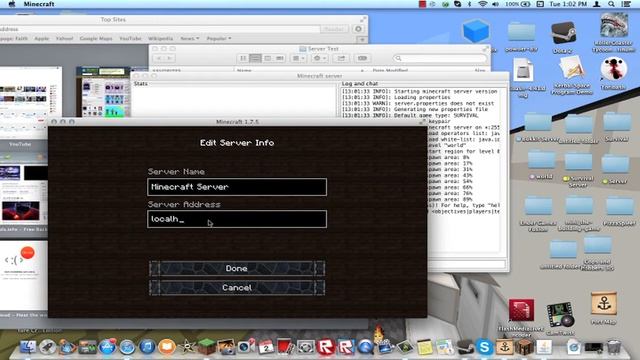Open the Wikipedia bookmark in Safari
This screenshot has height=360, width=640.
click(160, 38)
